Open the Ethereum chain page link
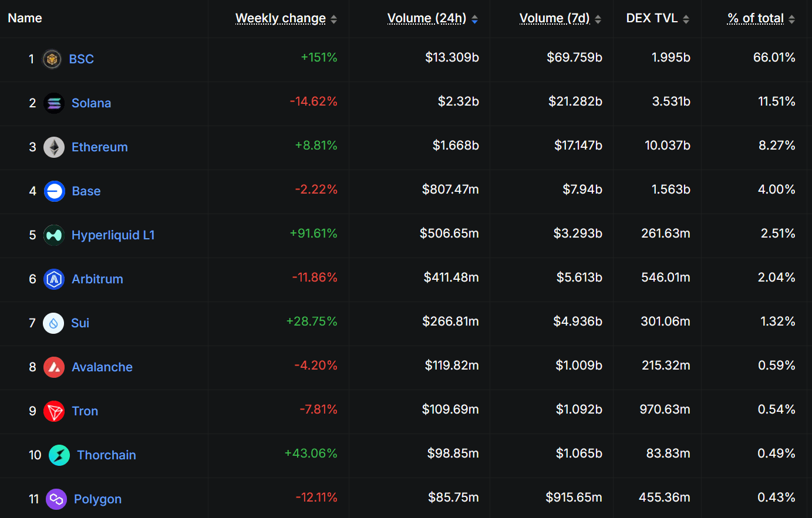The height and width of the screenshot is (518, 812). pos(99,147)
